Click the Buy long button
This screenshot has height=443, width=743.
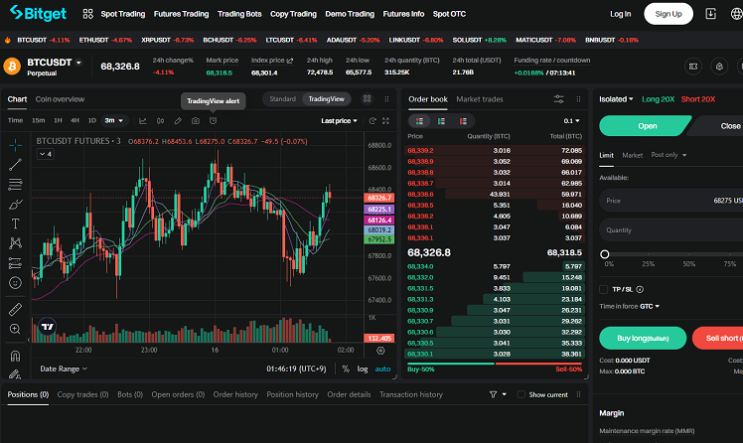tap(643, 338)
